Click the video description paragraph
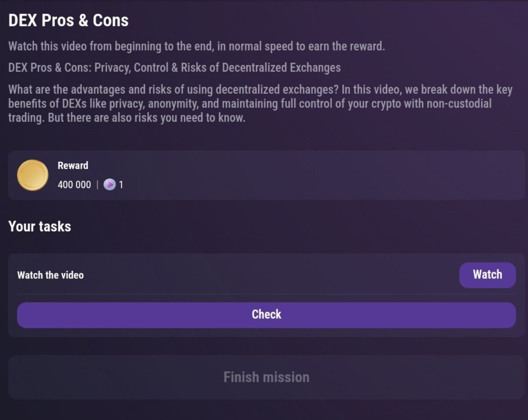 coord(260,103)
